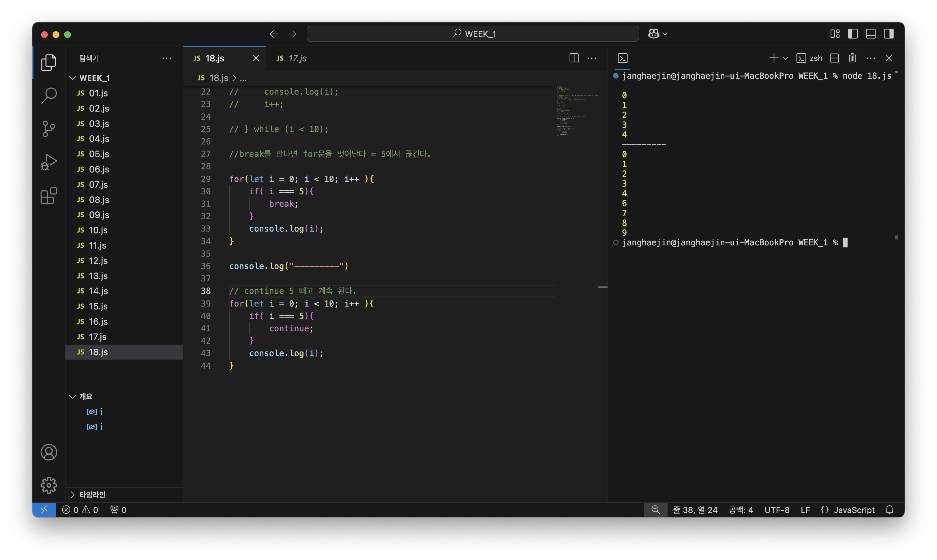
Task: Open the Extensions view
Action: (x=49, y=196)
